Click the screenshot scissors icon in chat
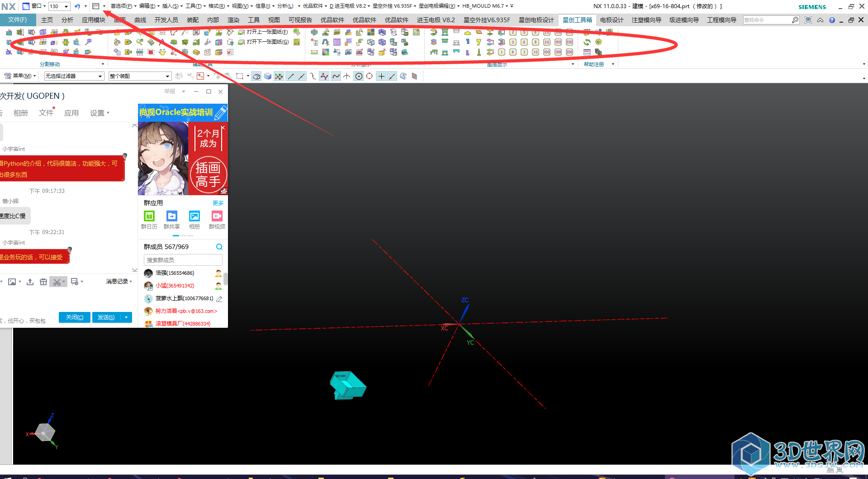The image size is (868, 479). coord(57,282)
